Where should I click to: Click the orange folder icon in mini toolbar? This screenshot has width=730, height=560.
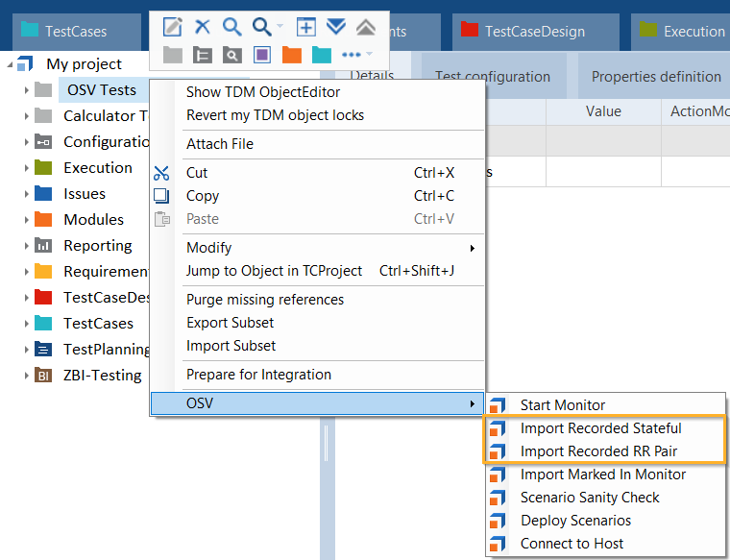pos(292,55)
